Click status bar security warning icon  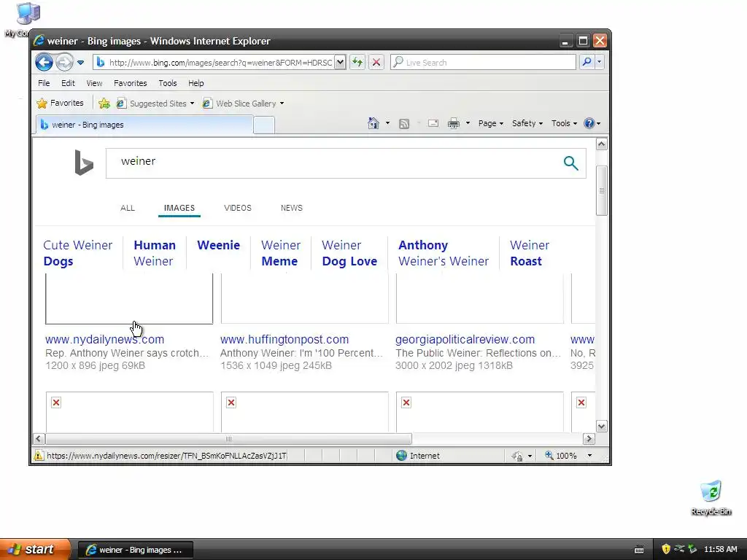click(x=39, y=456)
